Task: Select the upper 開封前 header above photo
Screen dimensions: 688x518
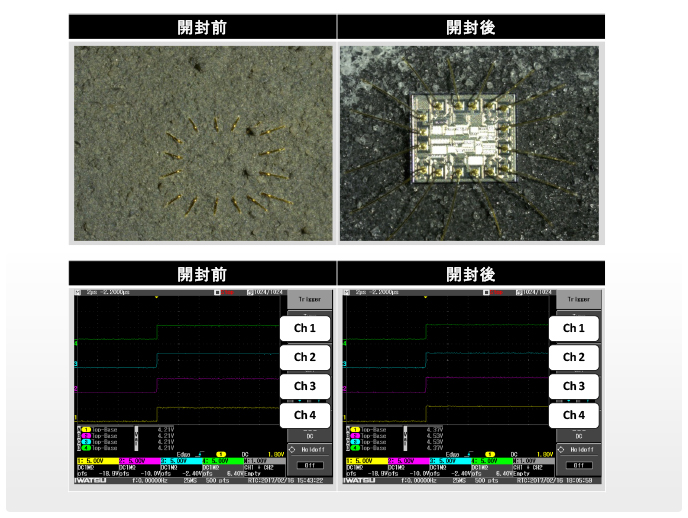Action: 202,27
